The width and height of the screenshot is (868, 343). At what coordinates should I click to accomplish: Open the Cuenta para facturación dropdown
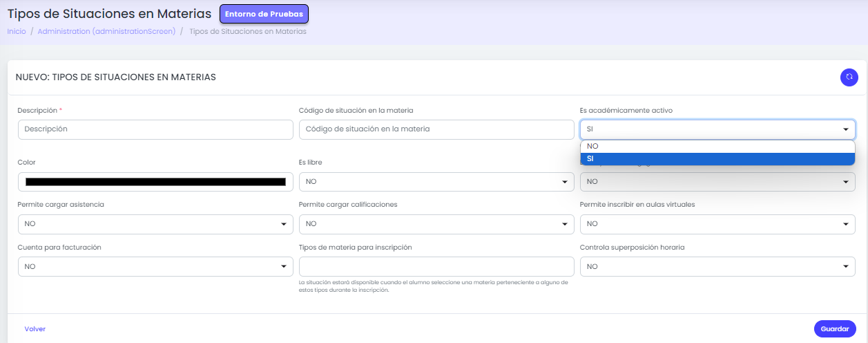pos(155,267)
